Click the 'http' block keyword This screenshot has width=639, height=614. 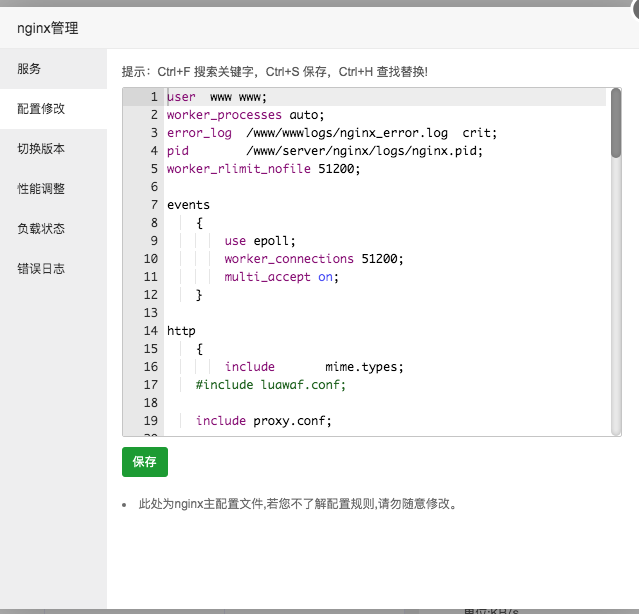[x=181, y=331]
